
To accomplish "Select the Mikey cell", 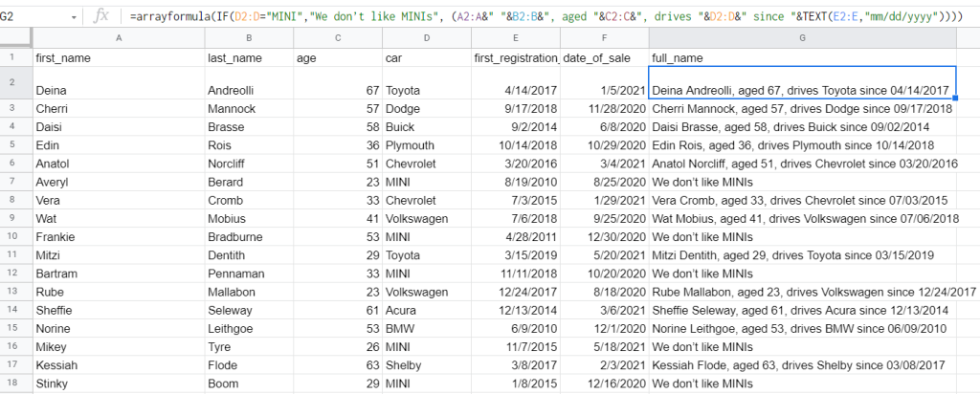I will coord(119,347).
